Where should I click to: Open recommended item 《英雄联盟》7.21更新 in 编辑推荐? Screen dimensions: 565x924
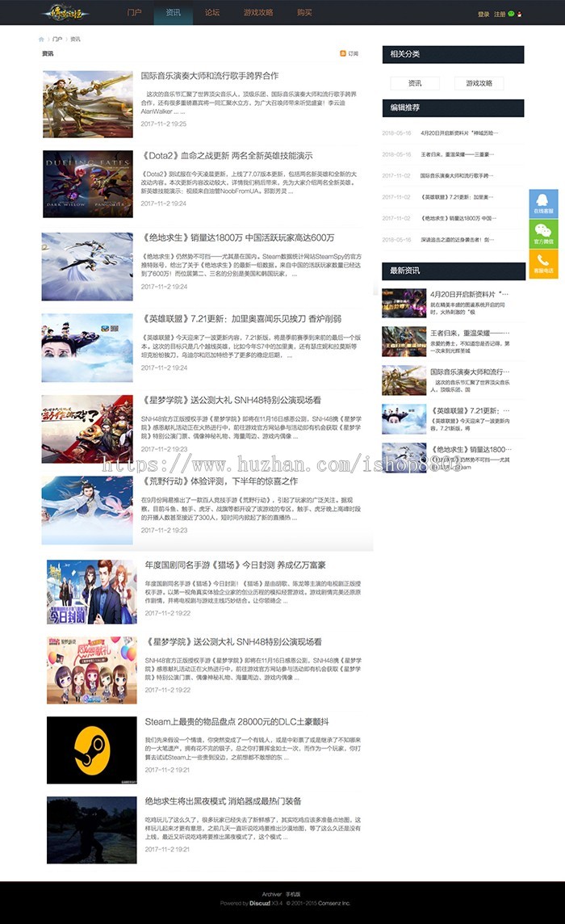[x=457, y=197]
